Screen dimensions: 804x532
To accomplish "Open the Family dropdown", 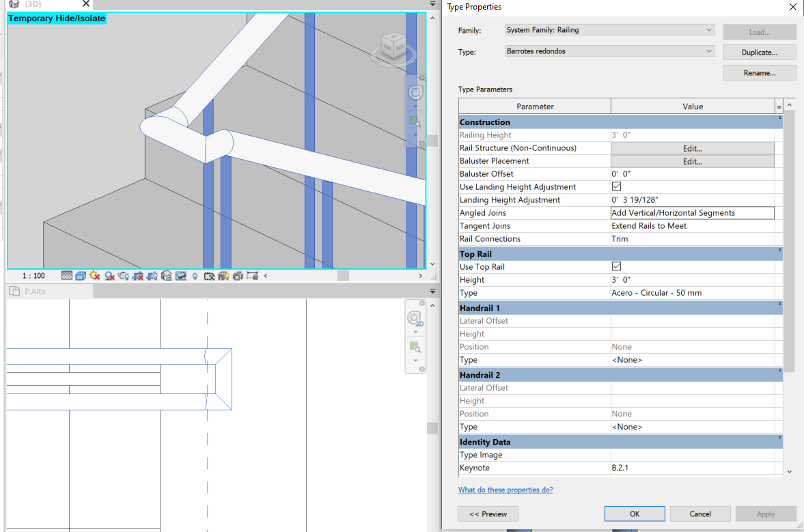I will pyautogui.click(x=709, y=29).
